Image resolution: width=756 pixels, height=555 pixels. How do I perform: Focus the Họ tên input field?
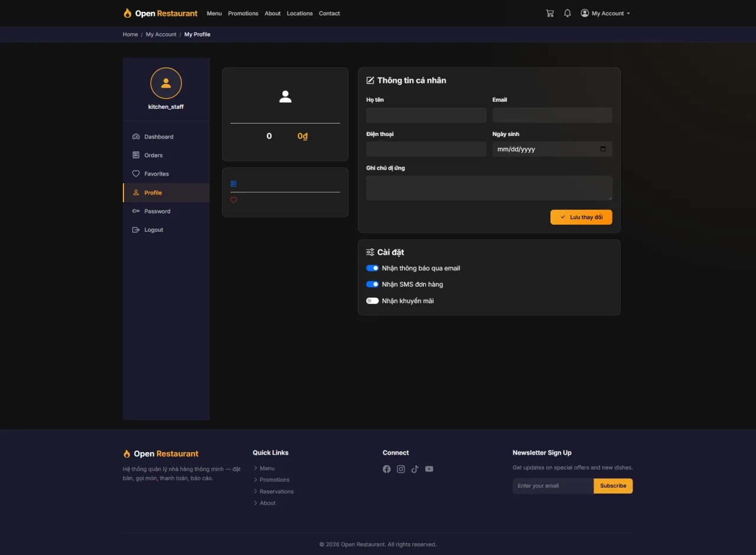point(426,115)
